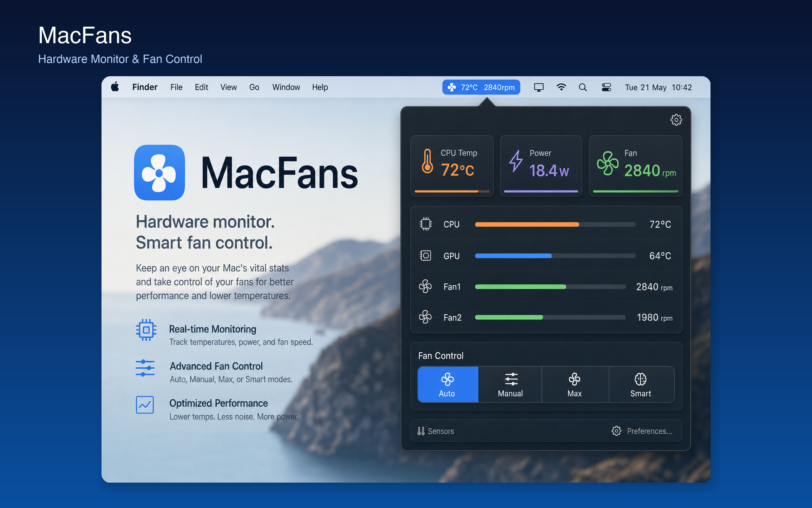Open the Go menu

click(x=254, y=87)
